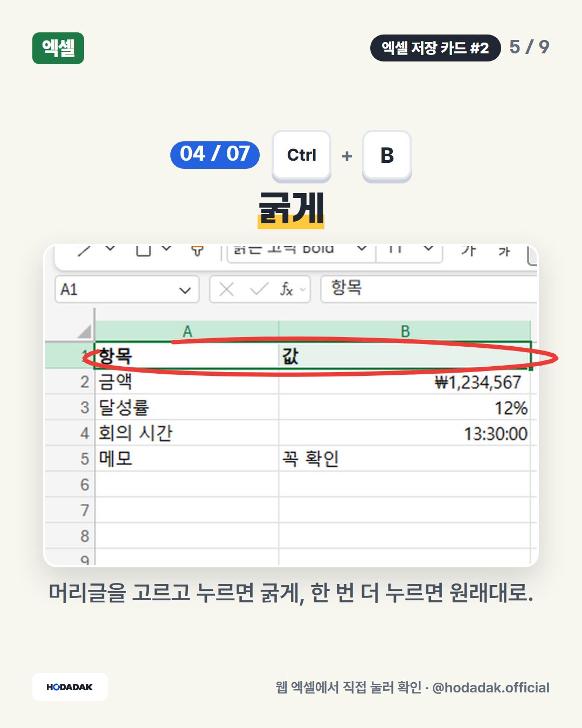This screenshot has height=728, width=582.
Task: Select cell 달성률
Action: (187, 407)
